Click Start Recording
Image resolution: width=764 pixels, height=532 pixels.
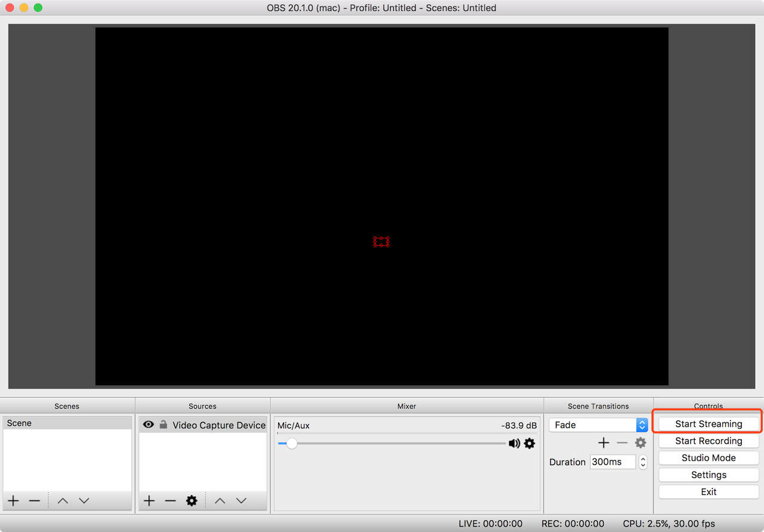coord(708,441)
